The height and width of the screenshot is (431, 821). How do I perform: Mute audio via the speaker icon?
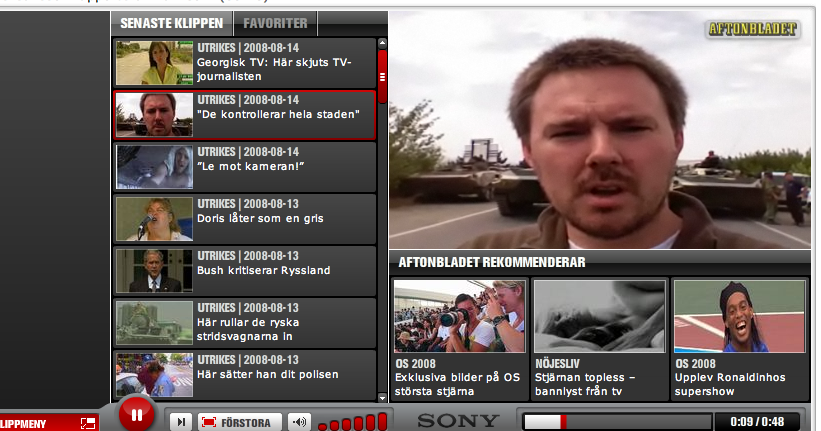coord(299,422)
